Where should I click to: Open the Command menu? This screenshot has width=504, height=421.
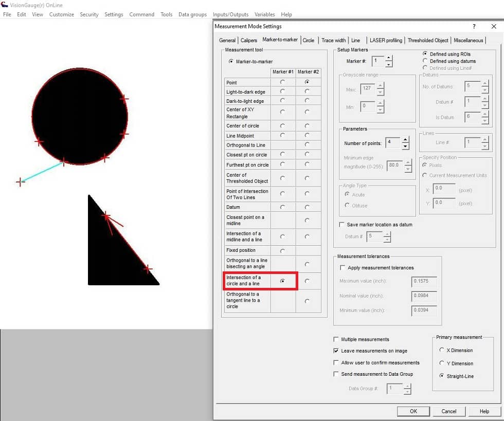[x=141, y=14]
